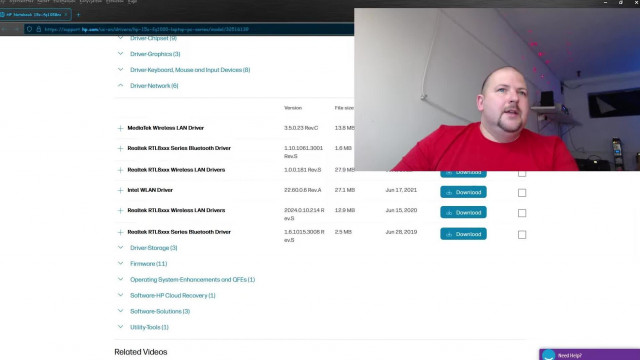The height and width of the screenshot is (360, 640).
Task: Click plus icon beside last Realtek Bluetooth Driver
Action: point(120,233)
